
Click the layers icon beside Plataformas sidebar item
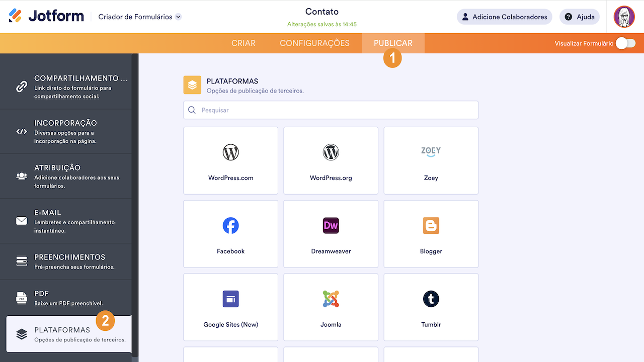coord(22,334)
